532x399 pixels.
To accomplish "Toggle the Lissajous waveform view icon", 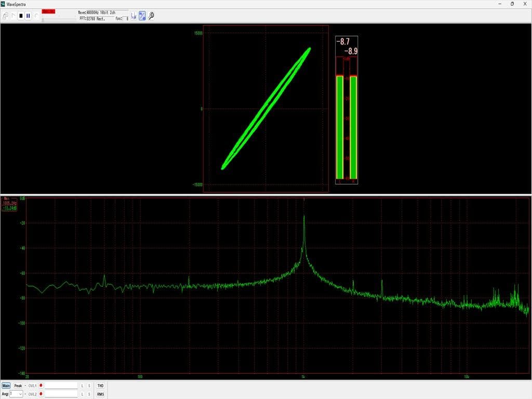I will (142, 16).
